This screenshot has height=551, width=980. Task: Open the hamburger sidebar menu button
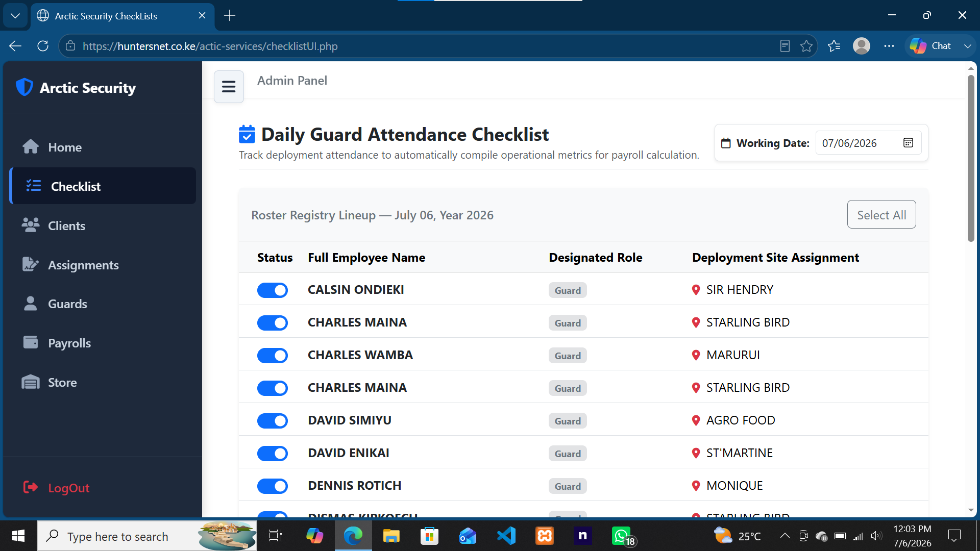(229, 87)
